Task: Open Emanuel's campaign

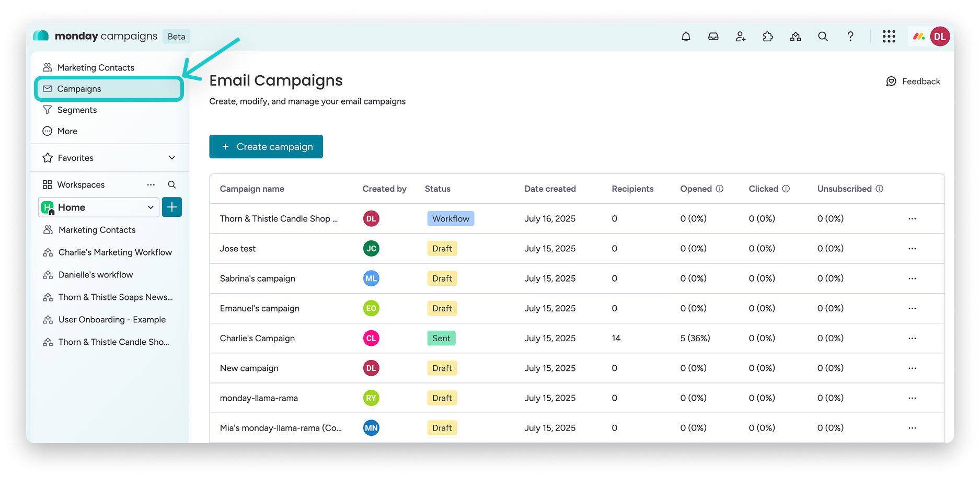Action: tap(260, 308)
